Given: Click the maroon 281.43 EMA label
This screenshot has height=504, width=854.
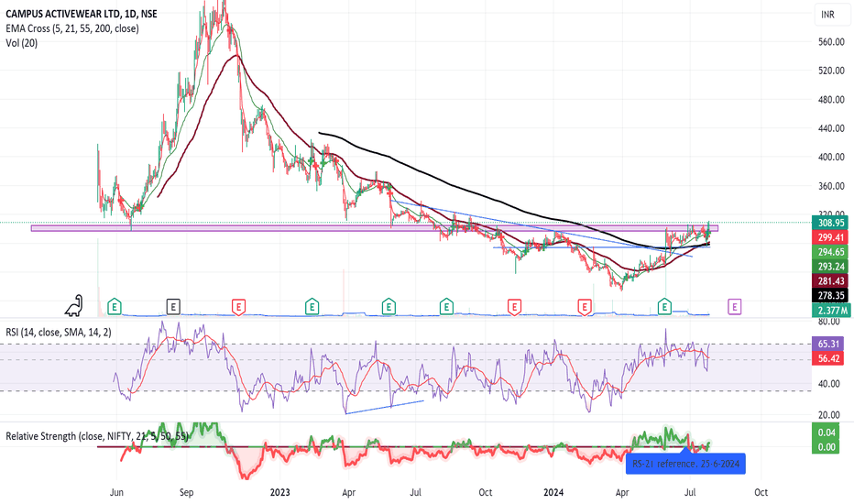Looking at the screenshot, I should tap(831, 281).
